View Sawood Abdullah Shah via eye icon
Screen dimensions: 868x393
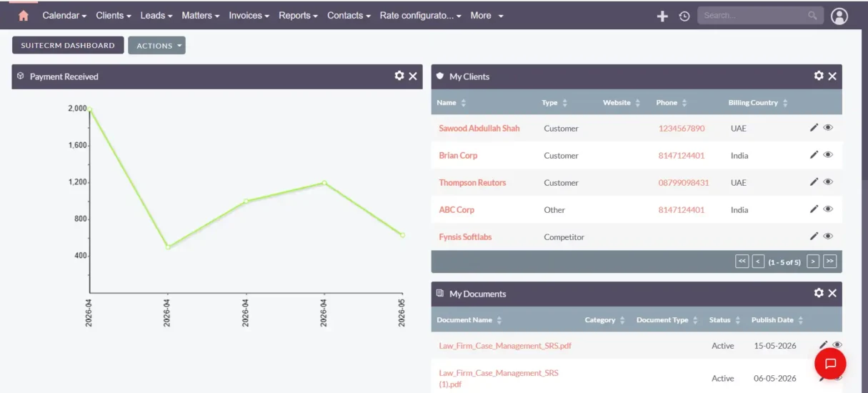click(828, 127)
